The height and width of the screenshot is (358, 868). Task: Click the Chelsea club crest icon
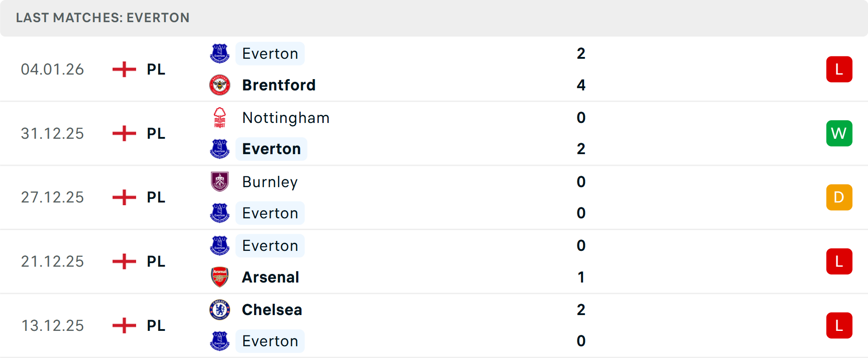pyautogui.click(x=220, y=310)
